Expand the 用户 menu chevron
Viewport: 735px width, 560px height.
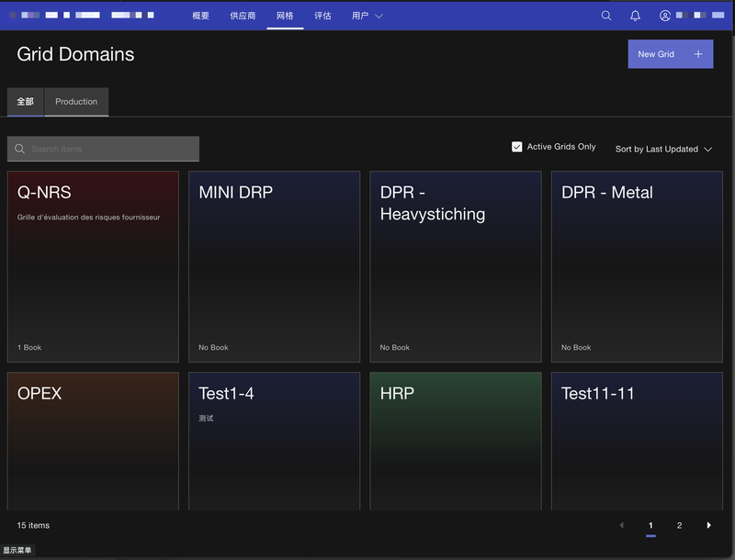379,16
